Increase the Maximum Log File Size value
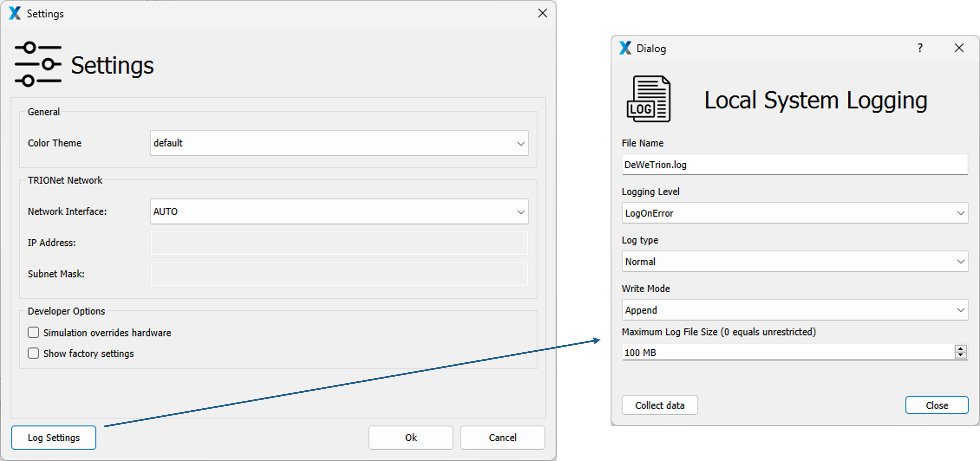The image size is (980, 461). click(961, 348)
